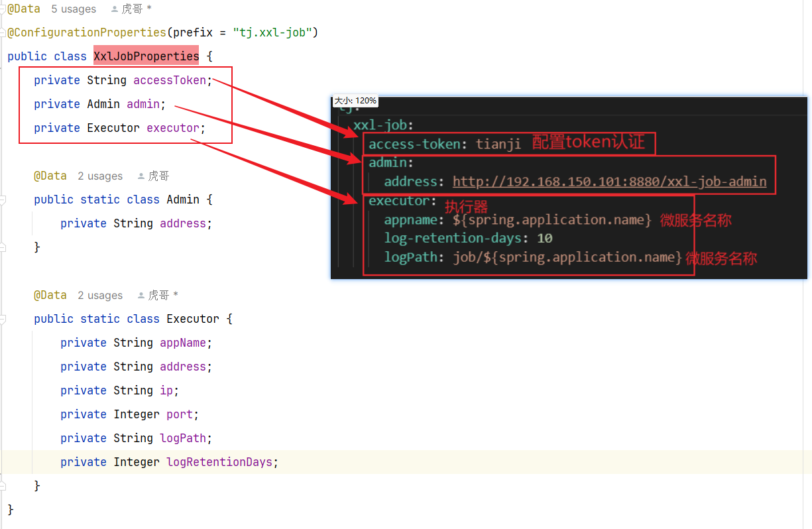Collapse the Admin class fold marker

[3, 200]
